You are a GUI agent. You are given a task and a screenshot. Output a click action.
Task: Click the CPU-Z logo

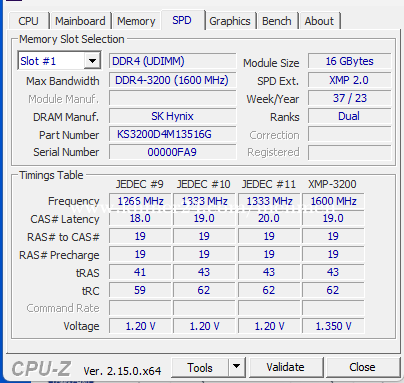pos(41,369)
